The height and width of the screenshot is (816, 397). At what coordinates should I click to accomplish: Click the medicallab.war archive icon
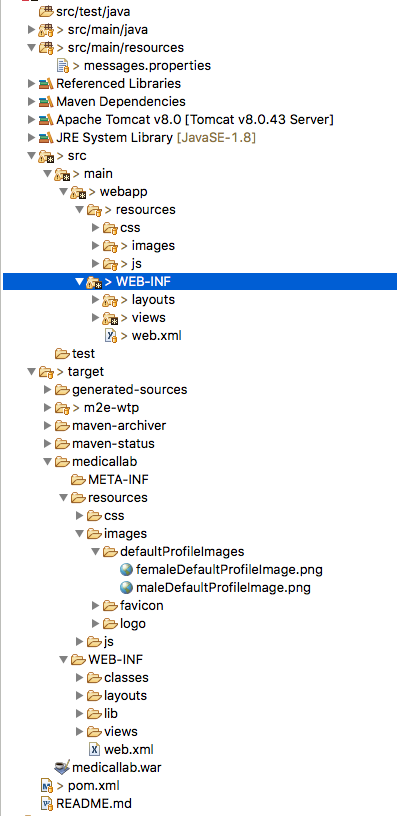click(x=62, y=767)
